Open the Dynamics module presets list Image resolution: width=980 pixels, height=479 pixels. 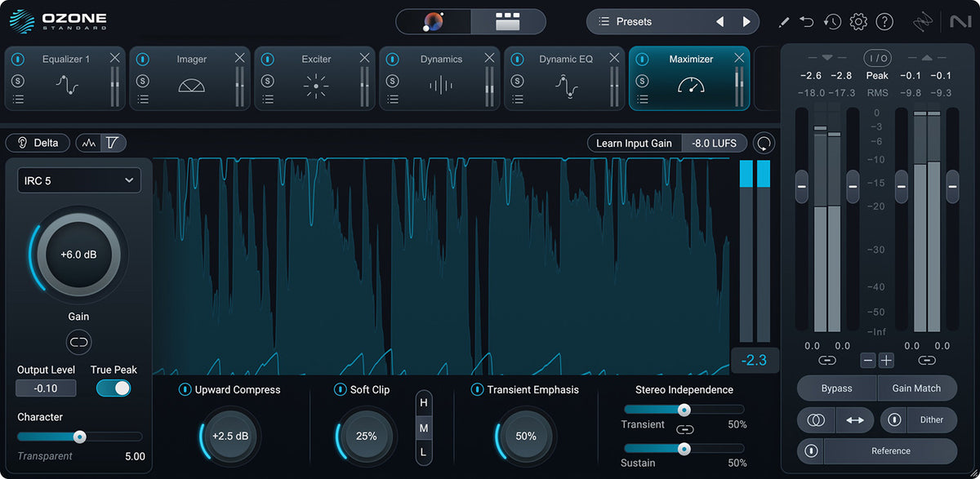(x=393, y=100)
